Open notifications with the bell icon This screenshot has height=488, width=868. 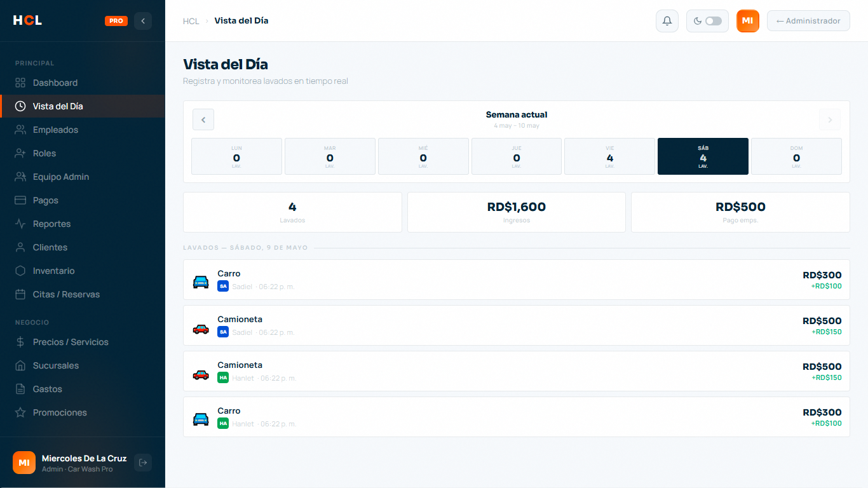tap(667, 21)
